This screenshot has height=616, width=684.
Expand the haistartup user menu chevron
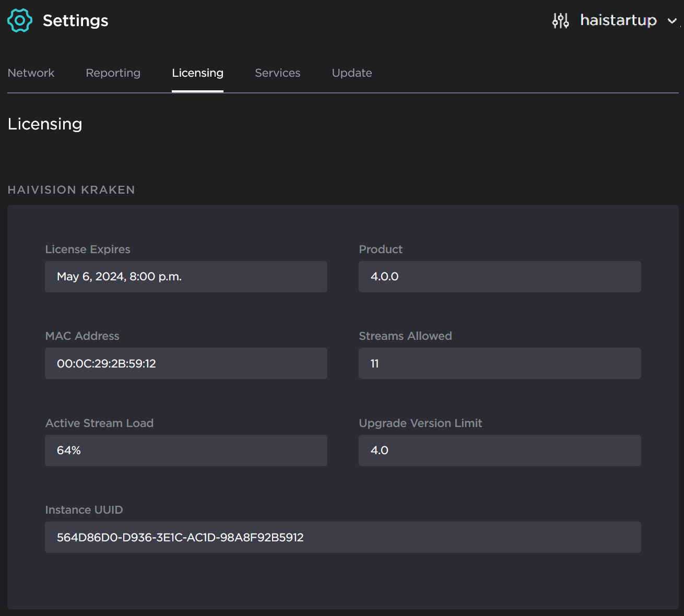click(x=672, y=21)
